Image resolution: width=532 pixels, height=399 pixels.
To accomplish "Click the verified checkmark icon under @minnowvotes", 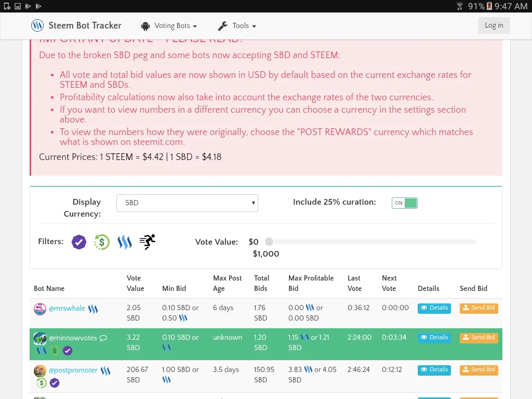I will pyautogui.click(x=68, y=351).
